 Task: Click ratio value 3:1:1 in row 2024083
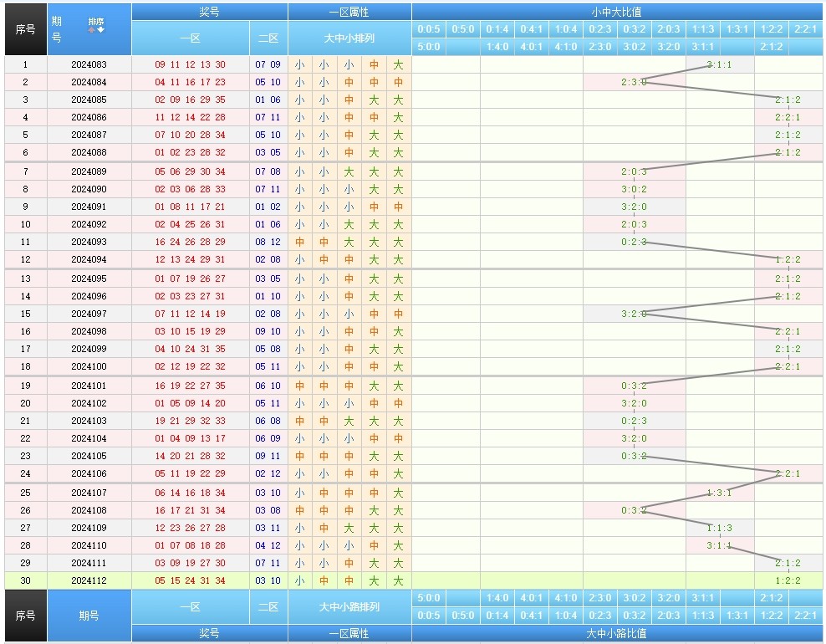tap(719, 65)
